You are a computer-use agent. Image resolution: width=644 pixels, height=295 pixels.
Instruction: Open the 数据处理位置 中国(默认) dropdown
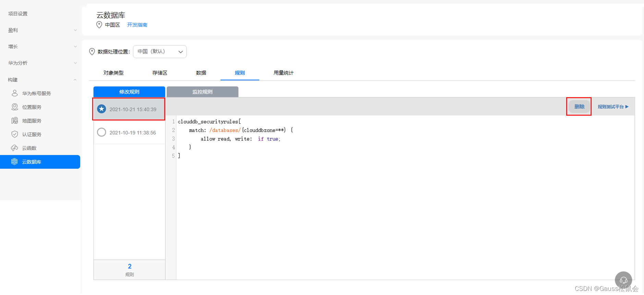(x=160, y=52)
